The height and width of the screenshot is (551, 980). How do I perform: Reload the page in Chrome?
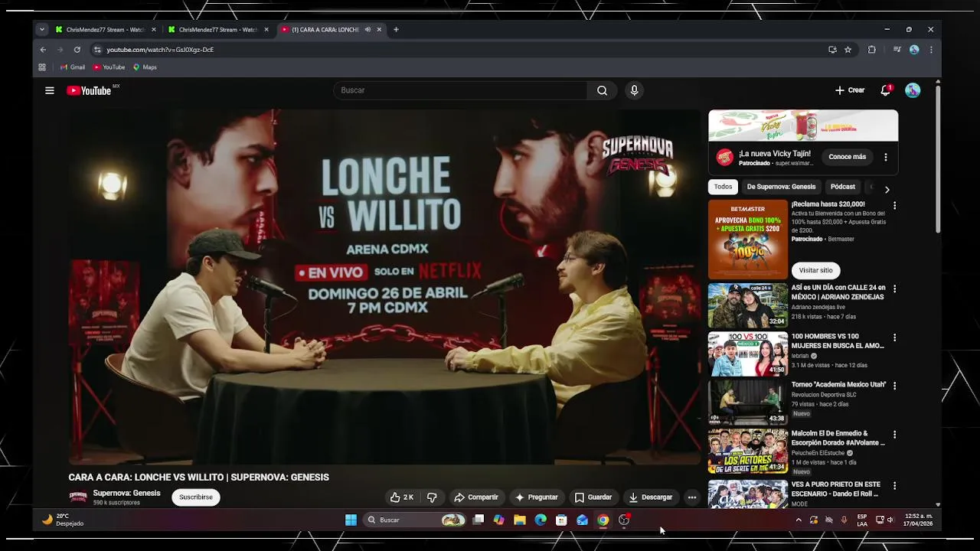pos(77,50)
